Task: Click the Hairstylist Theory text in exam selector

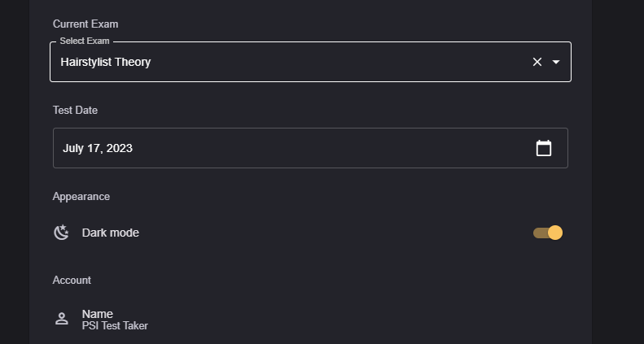Action: coord(105,62)
